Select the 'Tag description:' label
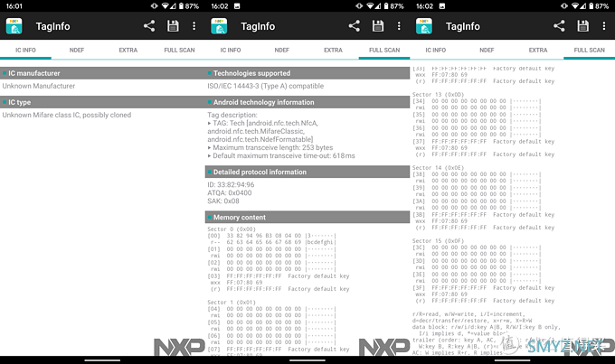This screenshot has height=364, width=615. point(232,115)
